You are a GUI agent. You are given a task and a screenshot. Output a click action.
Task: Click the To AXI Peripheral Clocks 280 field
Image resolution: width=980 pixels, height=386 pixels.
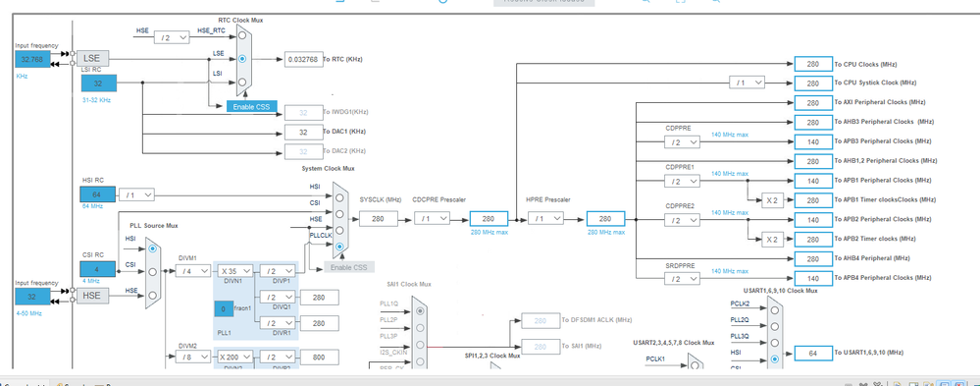(813, 102)
